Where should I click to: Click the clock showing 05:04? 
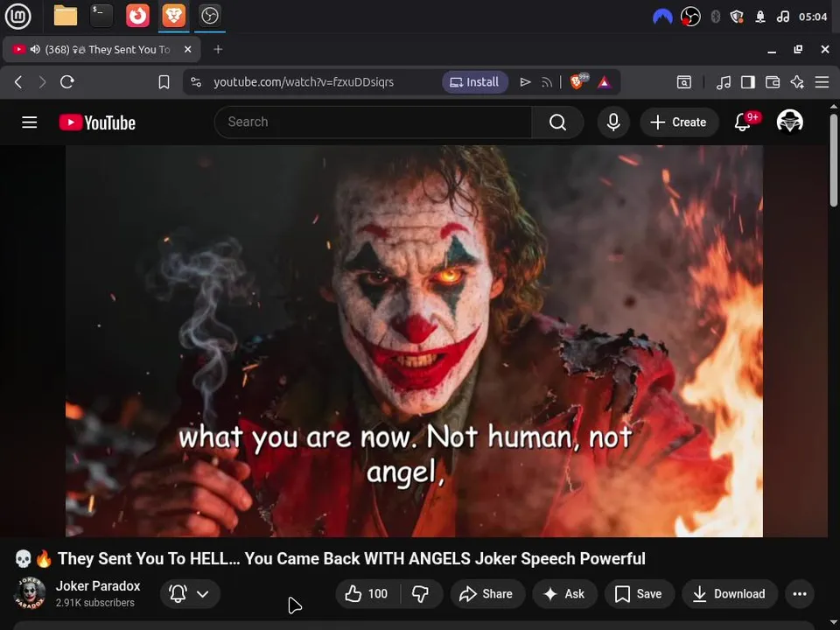[813, 17]
